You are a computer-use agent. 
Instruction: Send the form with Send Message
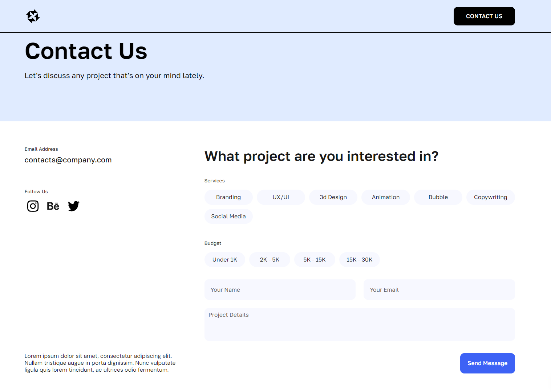point(487,363)
